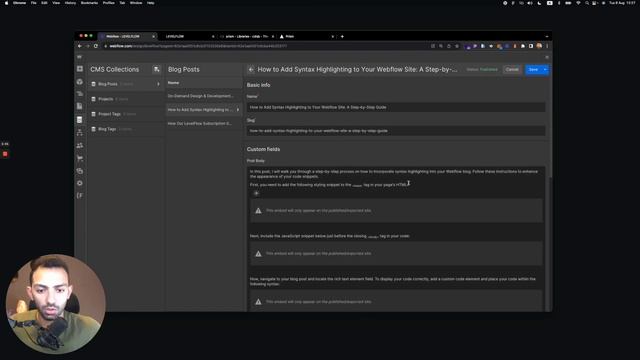Close the right panel toggle icon

coord(547,57)
